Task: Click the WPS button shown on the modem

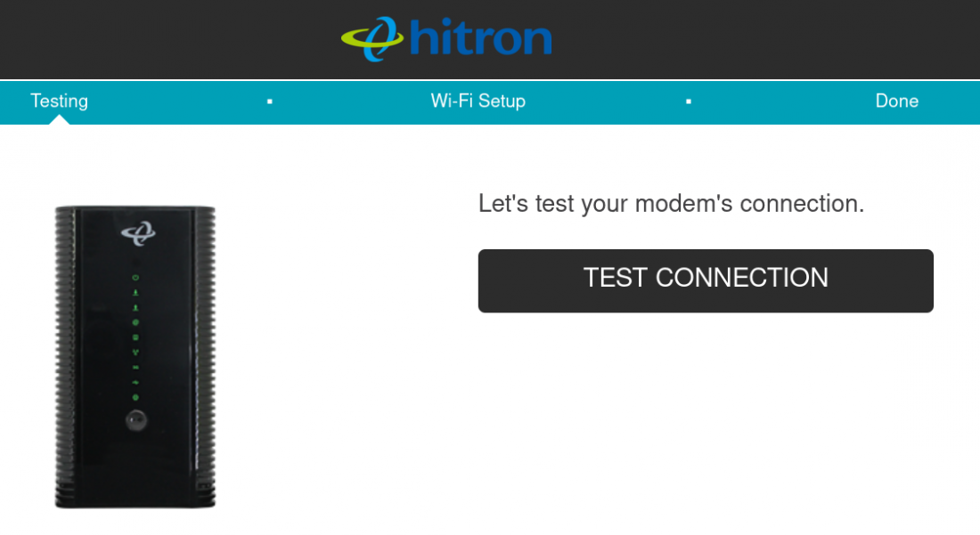Action: tap(135, 419)
